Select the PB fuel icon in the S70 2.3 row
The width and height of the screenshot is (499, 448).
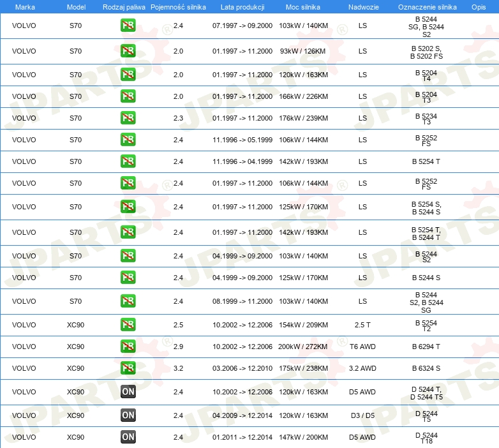coord(128,118)
